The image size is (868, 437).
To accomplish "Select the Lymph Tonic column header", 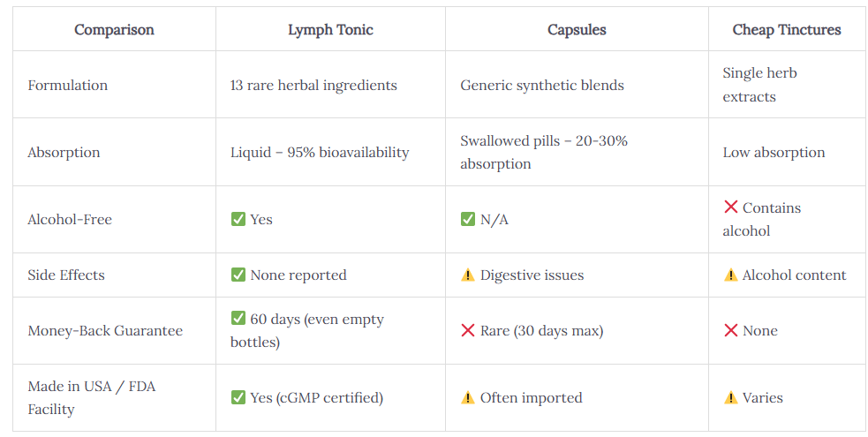I will point(330,29).
